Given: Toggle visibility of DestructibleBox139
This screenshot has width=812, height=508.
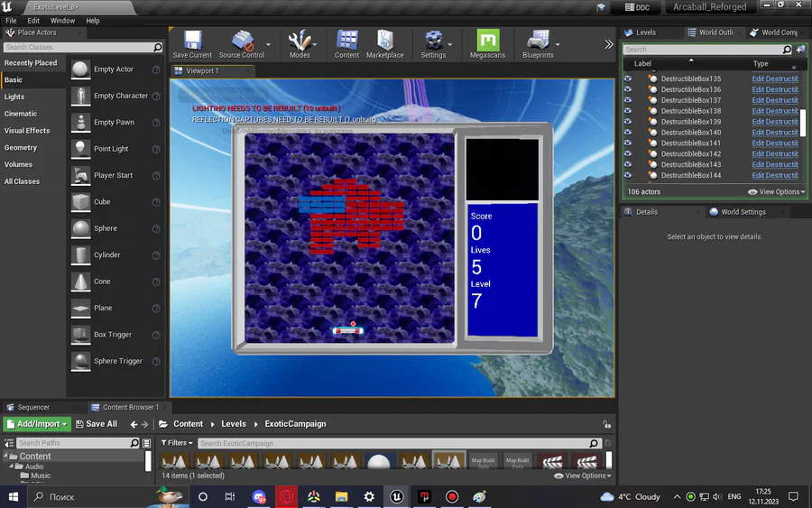Looking at the screenshot, I should pos(628,122).
